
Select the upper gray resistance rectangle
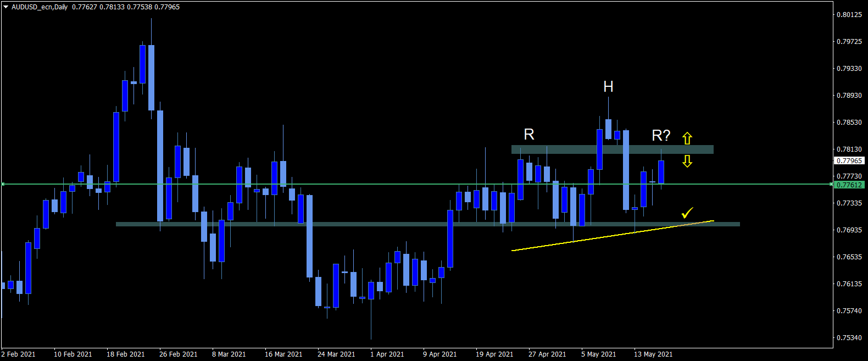[x=613, y=149]
